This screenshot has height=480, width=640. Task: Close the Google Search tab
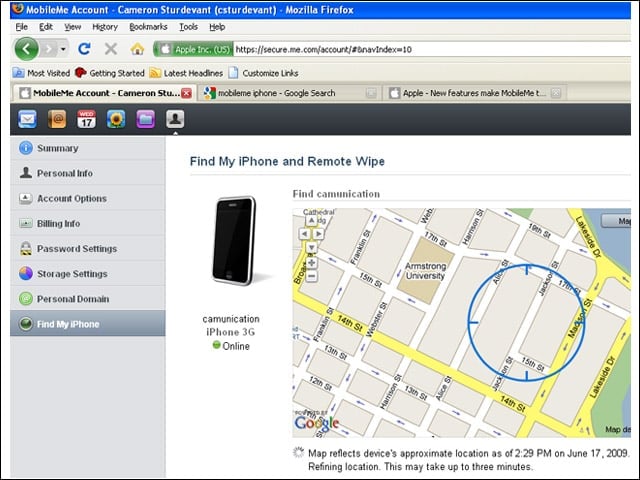coord(371,93)
